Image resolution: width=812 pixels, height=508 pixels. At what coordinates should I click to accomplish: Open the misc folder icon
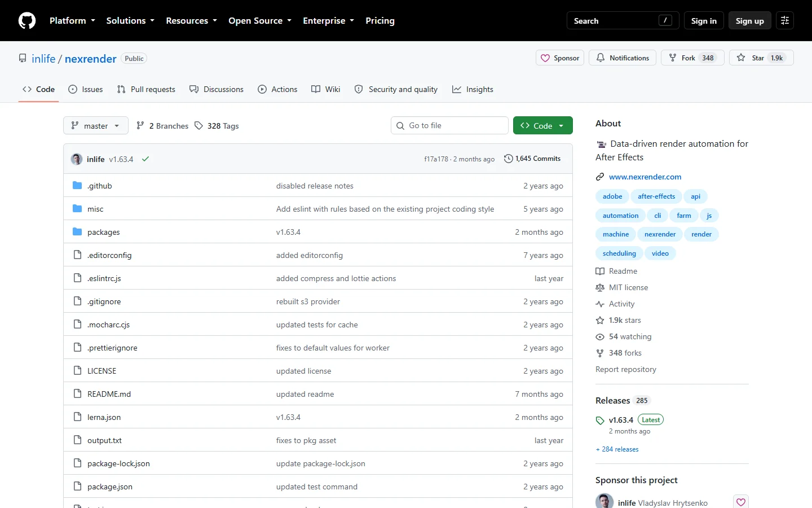click(x=77, y=209)
